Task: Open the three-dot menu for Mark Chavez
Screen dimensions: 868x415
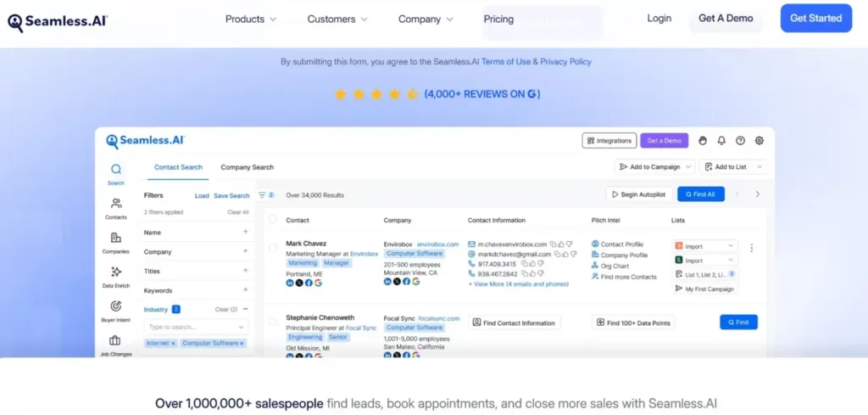Action: click(751, 249)
